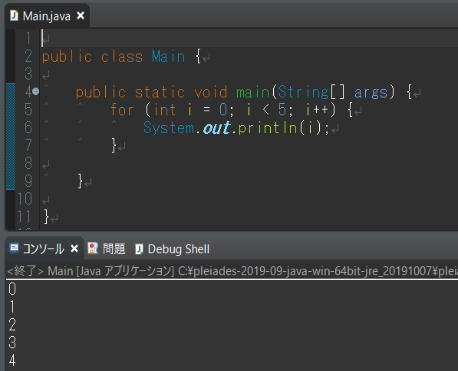Click line number 2 in the gutter
458x371 pixels.
tap(28, 56)
